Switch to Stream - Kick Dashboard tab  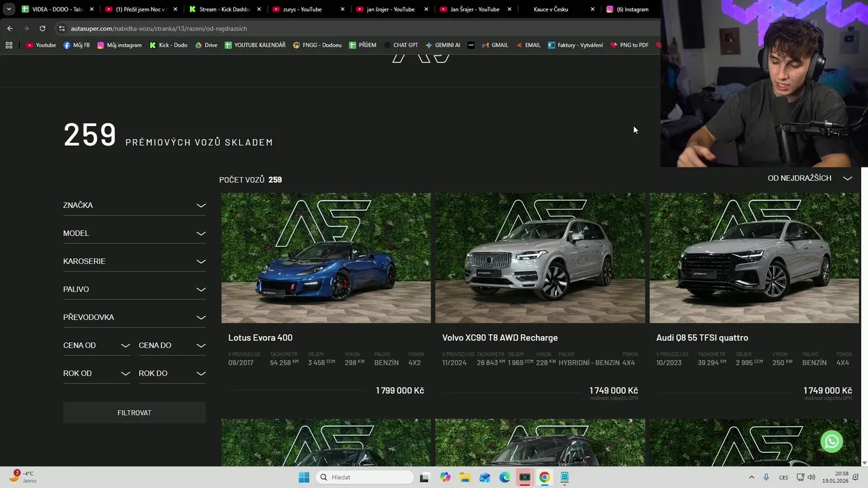(225, 9)
